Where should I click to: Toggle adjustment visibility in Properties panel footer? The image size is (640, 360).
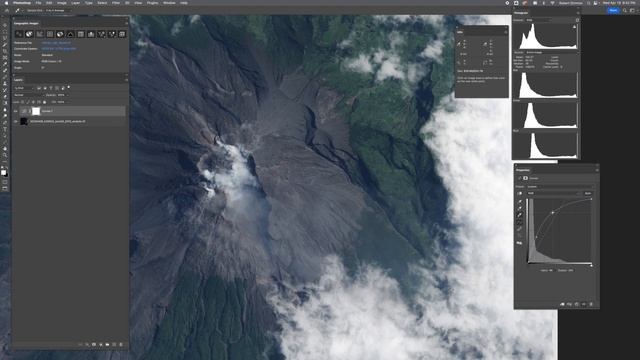(584, 304)
